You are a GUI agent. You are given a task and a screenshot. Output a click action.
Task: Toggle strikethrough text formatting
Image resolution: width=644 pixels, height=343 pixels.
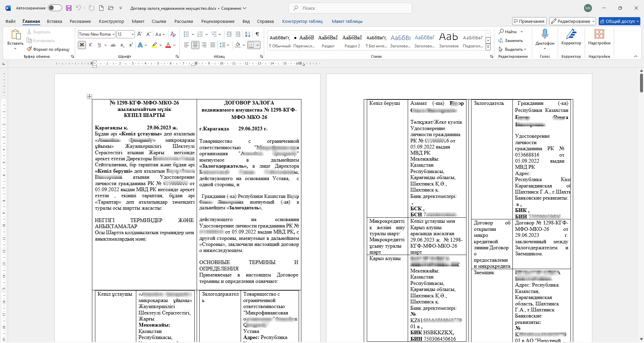pos(113,45)
